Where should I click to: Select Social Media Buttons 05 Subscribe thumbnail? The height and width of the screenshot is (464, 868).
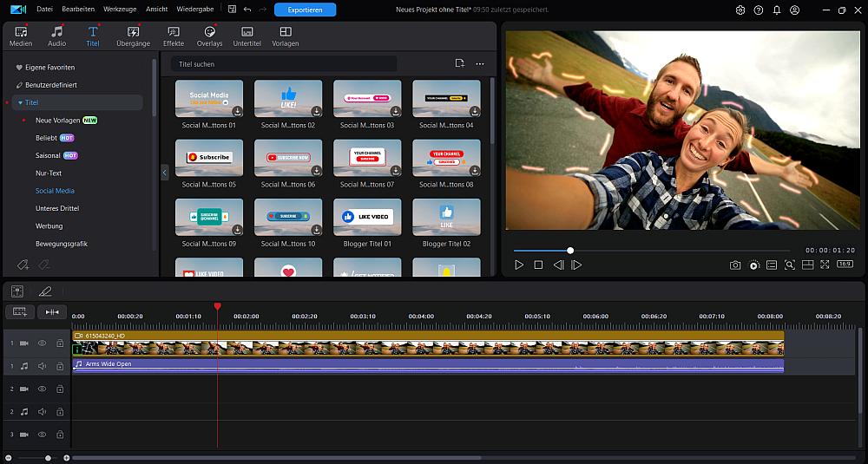point(209,158)
